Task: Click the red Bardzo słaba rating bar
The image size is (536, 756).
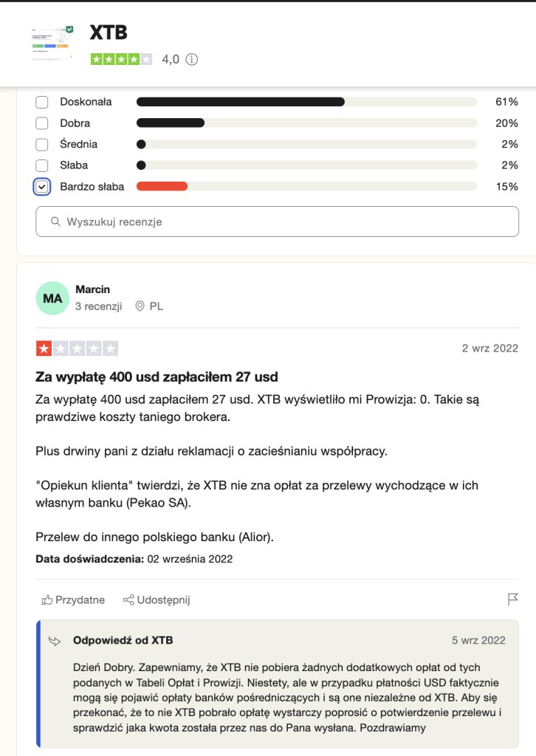Action: coord(162,187)
